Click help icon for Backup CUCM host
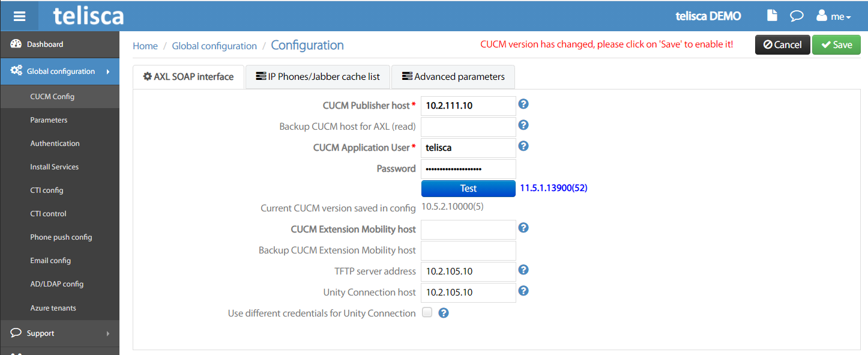The width and height of the screenshot is (868, 355). [523, 126]
